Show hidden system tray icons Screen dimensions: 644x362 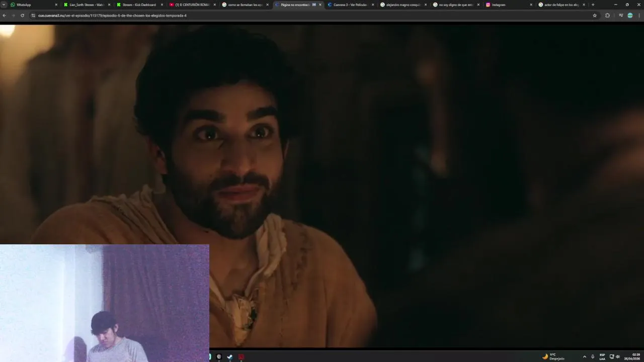(x=584, y=356)
